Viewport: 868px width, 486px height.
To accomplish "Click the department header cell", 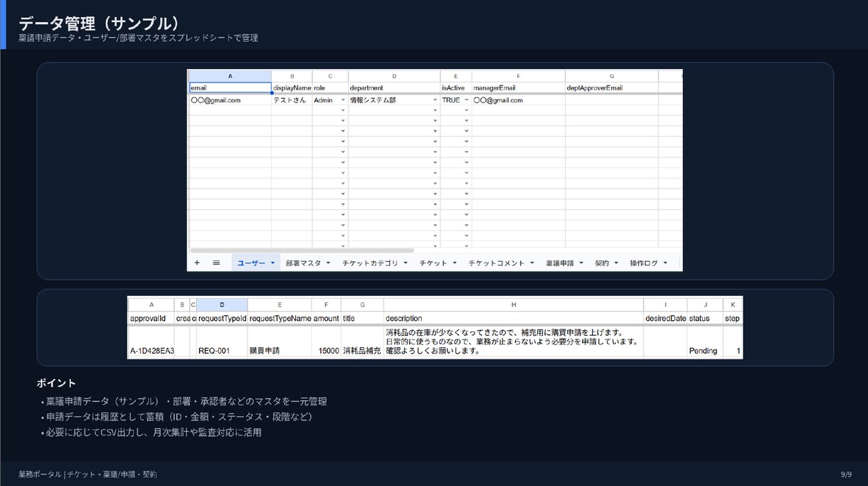I will (394, 88).
